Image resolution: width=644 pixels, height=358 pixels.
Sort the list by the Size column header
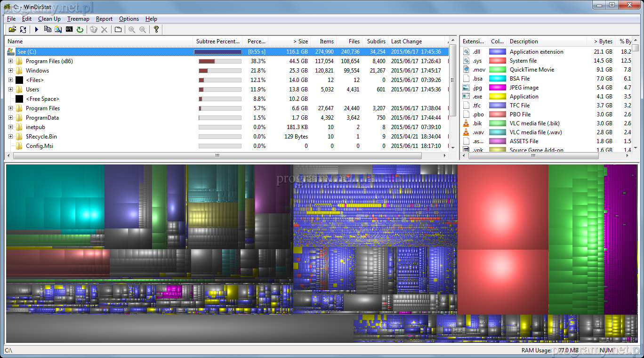click(x=300, y=41)
